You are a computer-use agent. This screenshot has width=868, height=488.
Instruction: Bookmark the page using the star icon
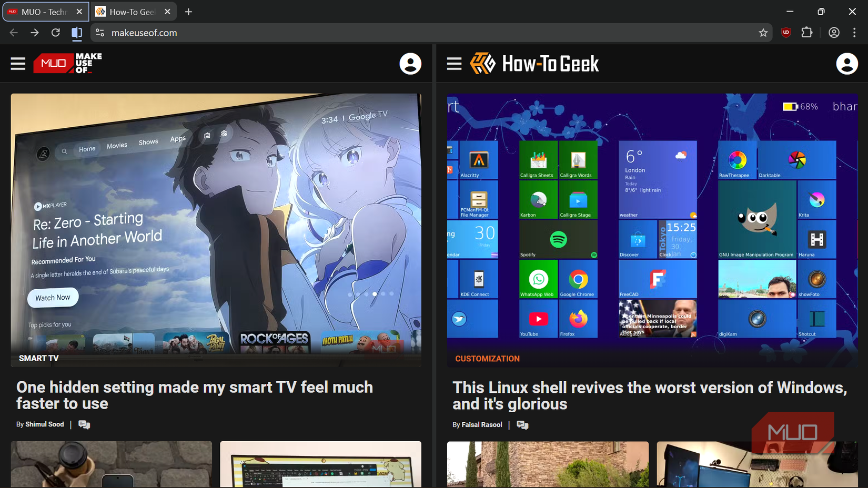click(763, 32)
